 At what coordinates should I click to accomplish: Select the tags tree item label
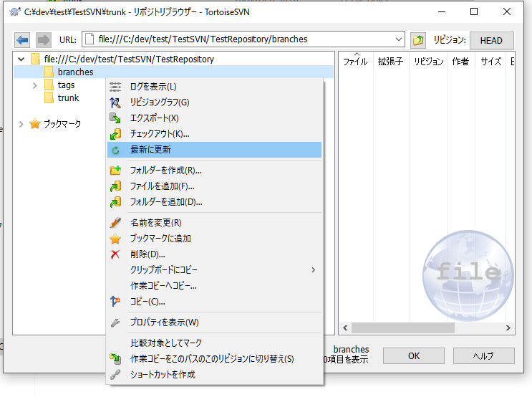coord(66,85)
